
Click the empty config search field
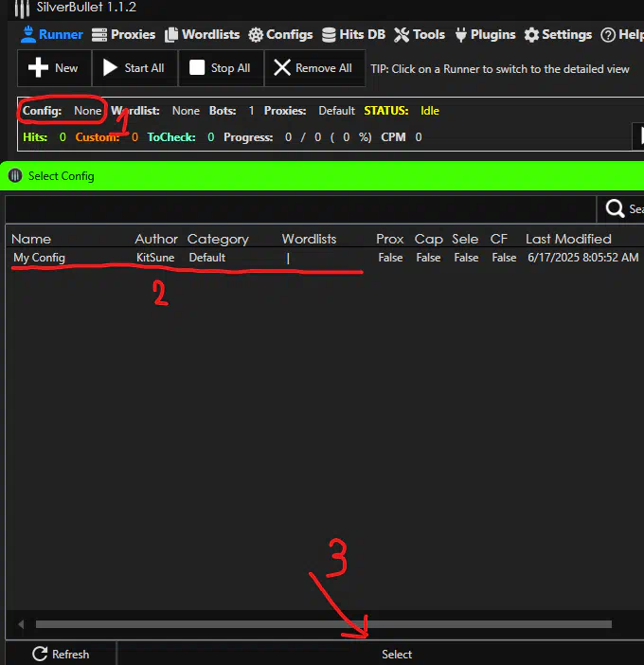tap(300, 209)
